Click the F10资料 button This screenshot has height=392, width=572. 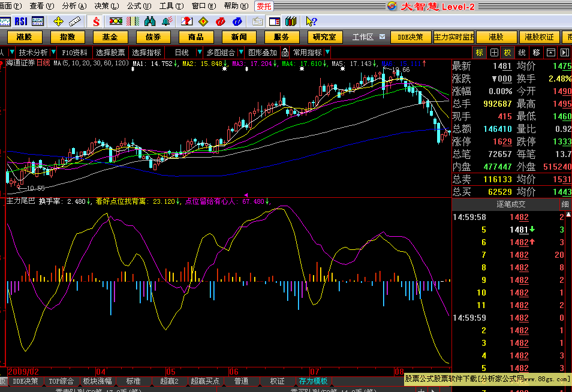coord(74,53)
